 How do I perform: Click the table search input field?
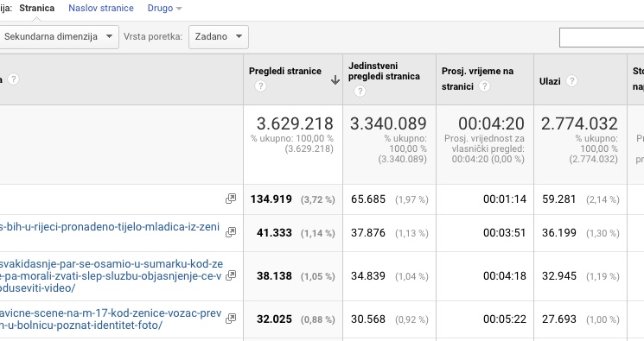click(602, 38)
